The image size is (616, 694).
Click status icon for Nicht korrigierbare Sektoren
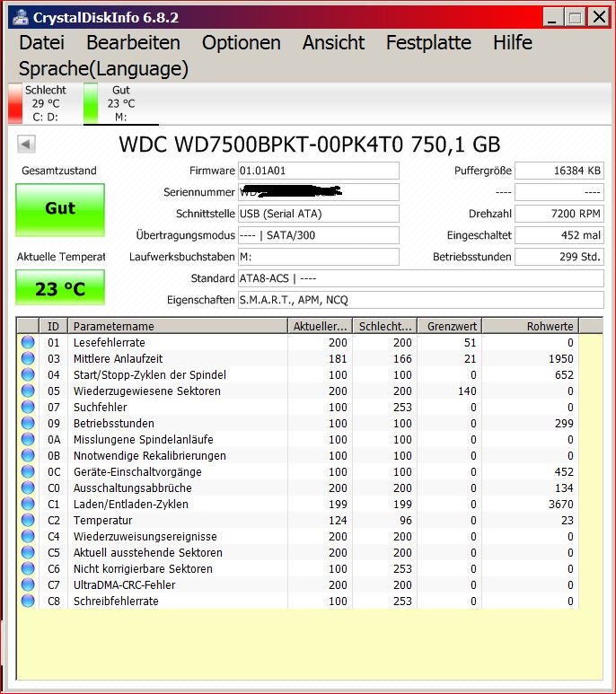[28, 568]
